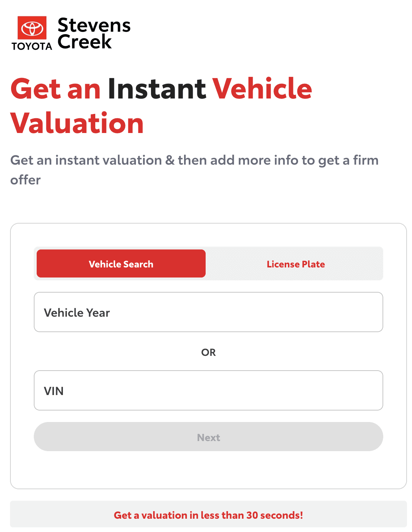Select the Vehicle Year placeholder label

coord(77,313)
